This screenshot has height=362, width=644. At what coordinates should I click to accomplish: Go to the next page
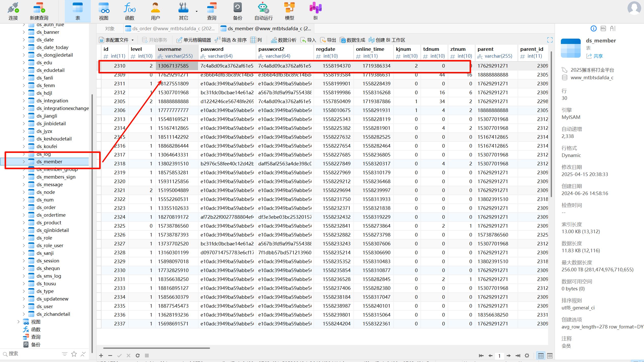click(x=508, y=356)
